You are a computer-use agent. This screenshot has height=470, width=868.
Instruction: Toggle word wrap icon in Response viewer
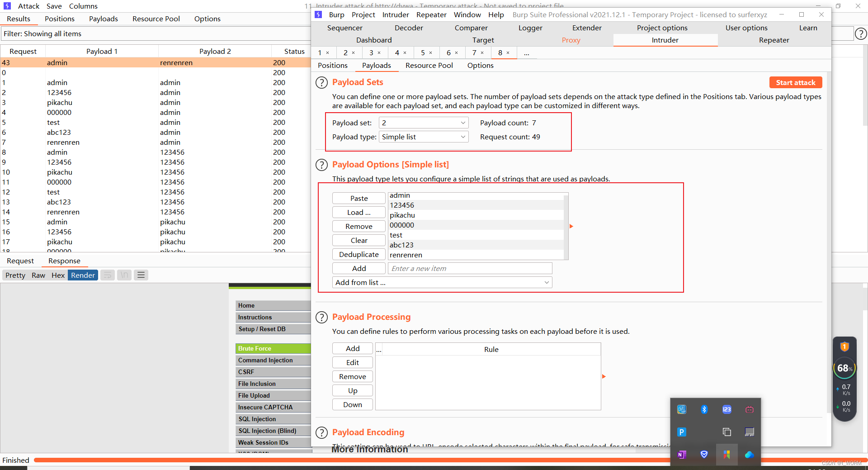[108, 275]
